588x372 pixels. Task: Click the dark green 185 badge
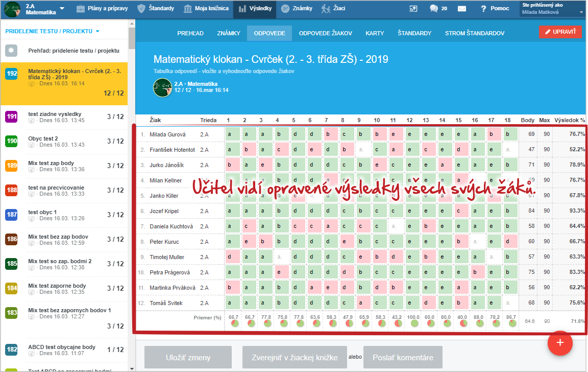(11, 264)
